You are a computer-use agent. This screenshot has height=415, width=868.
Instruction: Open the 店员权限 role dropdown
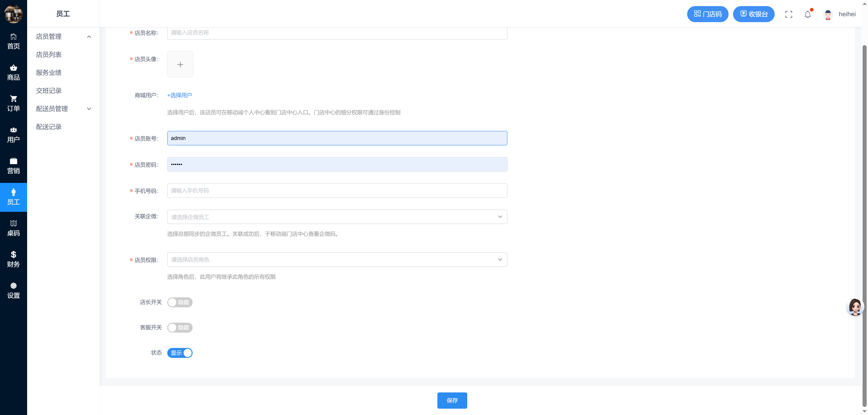tap(337, 259)
